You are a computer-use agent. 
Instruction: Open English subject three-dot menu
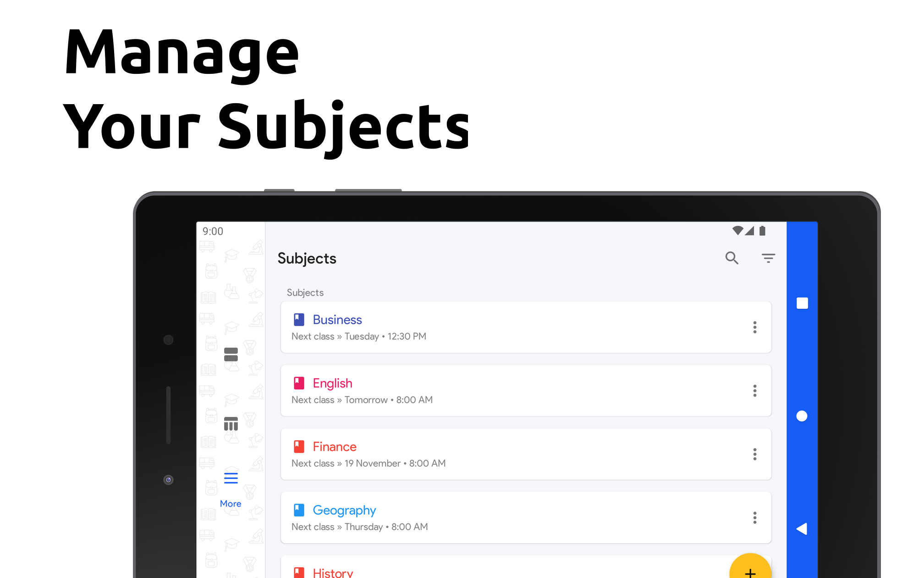pos(754,391)
